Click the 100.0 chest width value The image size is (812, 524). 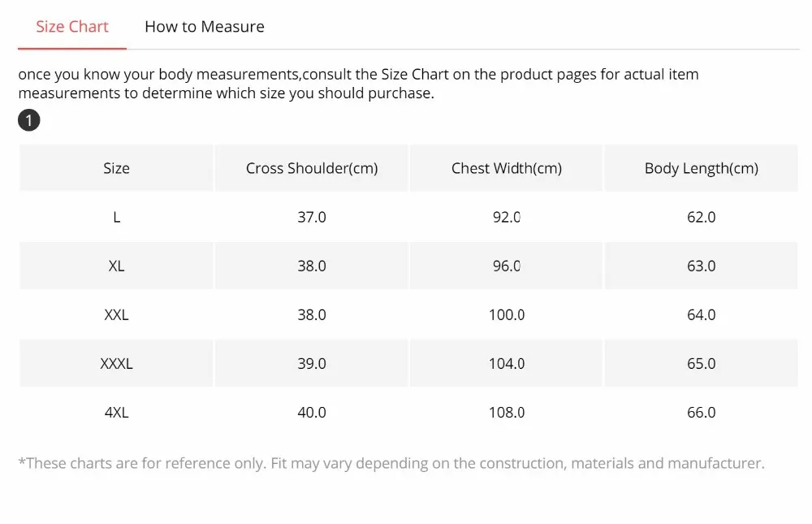(507, 314)
